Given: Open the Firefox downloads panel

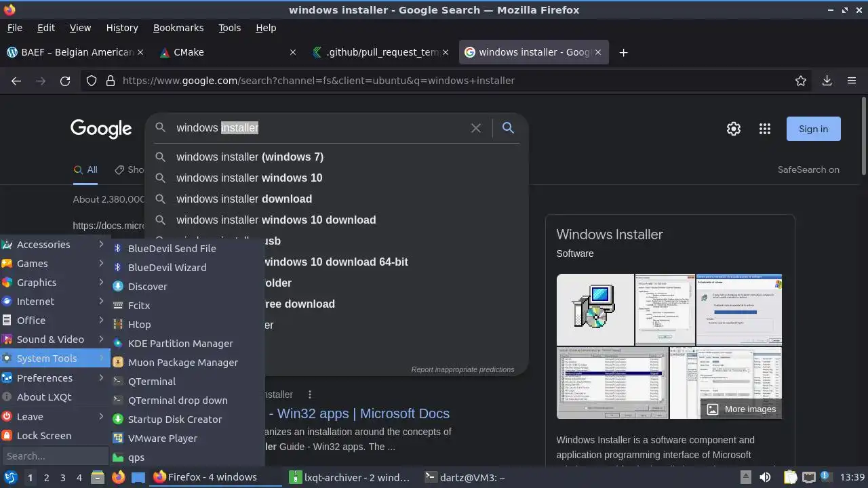Looking at the screenshot, I should tap(827, 81).
